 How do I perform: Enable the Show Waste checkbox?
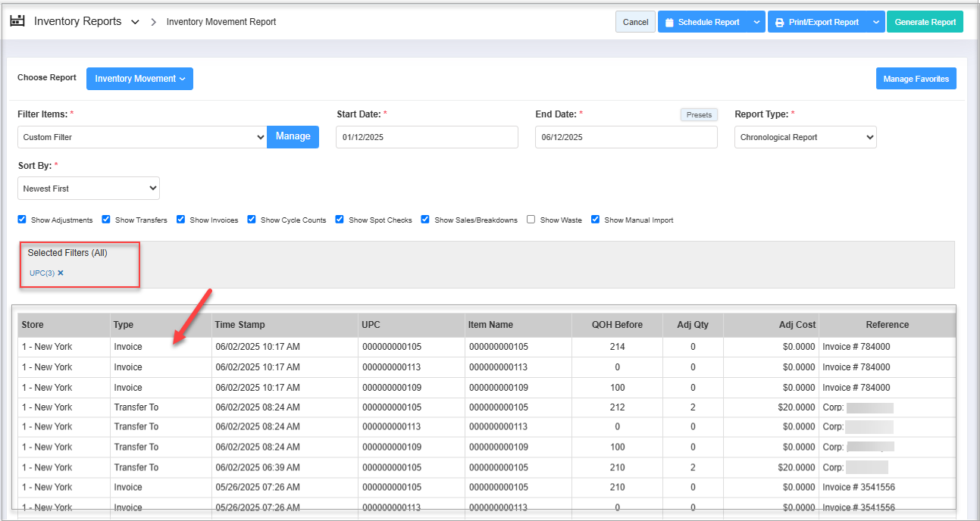coord(531,220)
